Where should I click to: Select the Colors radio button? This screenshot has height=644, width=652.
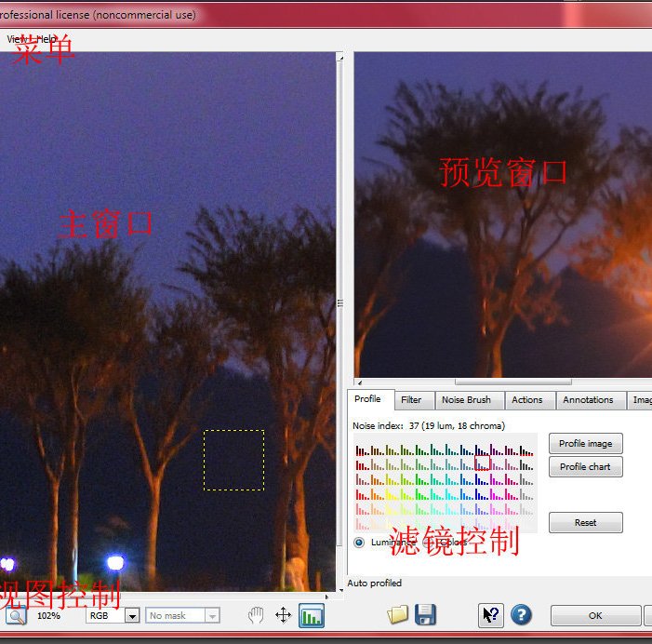click(x=428, y=543)
